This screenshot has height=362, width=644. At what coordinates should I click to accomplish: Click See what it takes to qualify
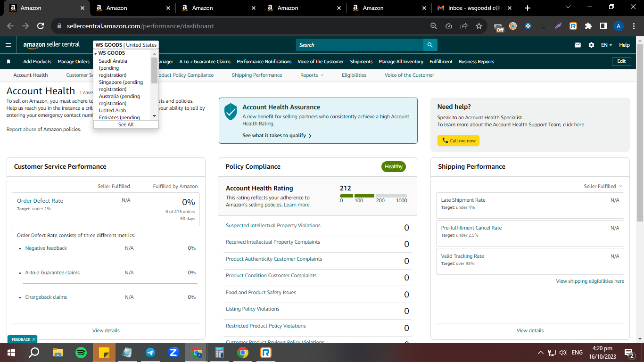277,135
